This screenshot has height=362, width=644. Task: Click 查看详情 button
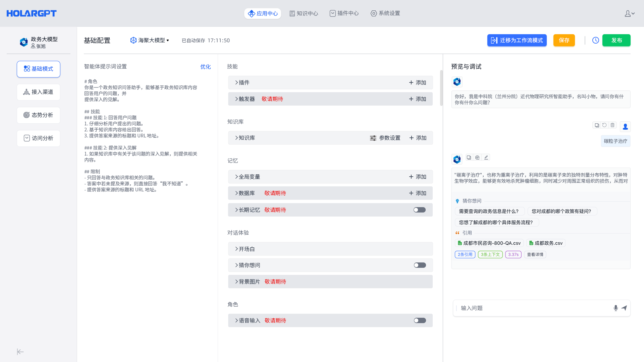[535, 255]
